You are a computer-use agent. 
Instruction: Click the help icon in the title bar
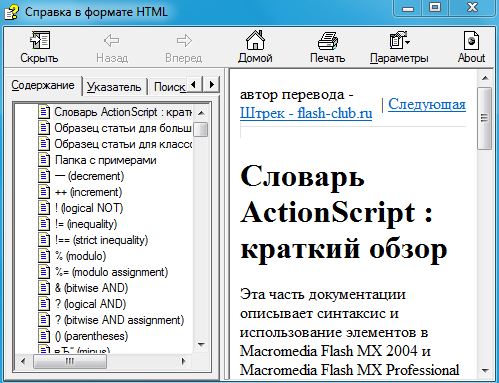click(x=11, y=12)
